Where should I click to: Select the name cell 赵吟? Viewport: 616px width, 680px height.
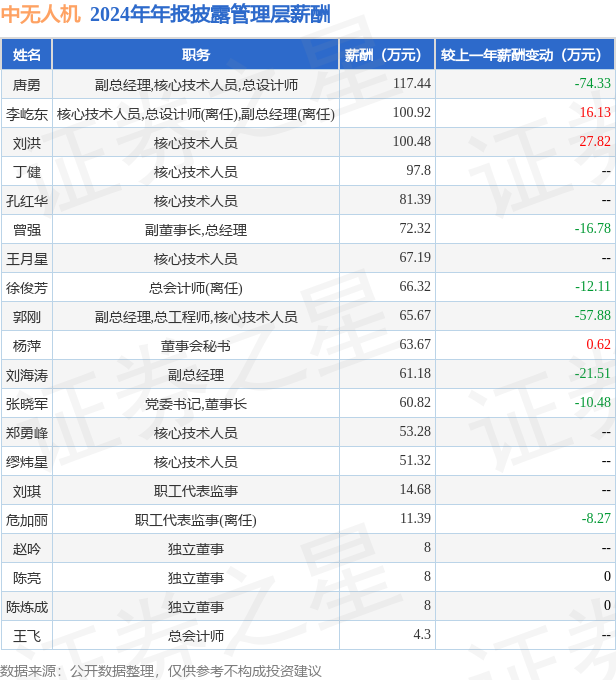pos(26,549)
